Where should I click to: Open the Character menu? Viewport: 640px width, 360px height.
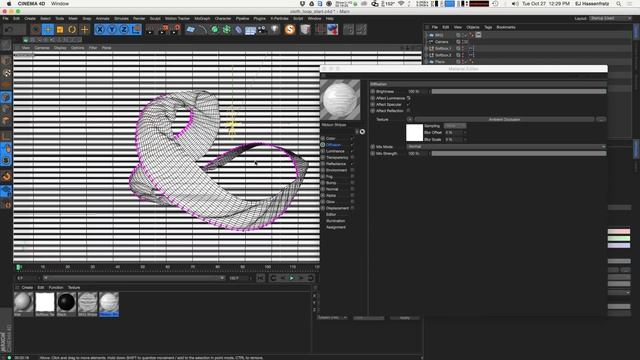coord(223,18)
